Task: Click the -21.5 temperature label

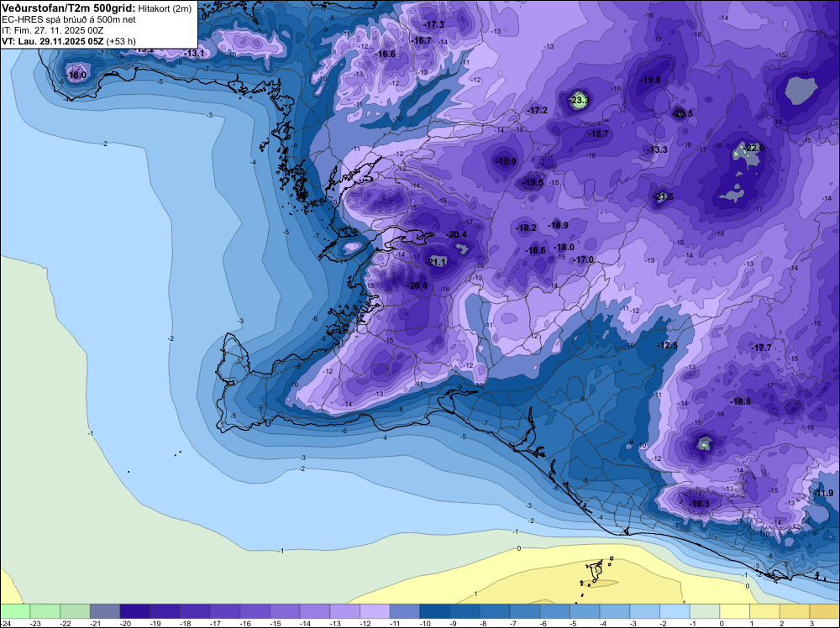Action: tap(664, 197)
